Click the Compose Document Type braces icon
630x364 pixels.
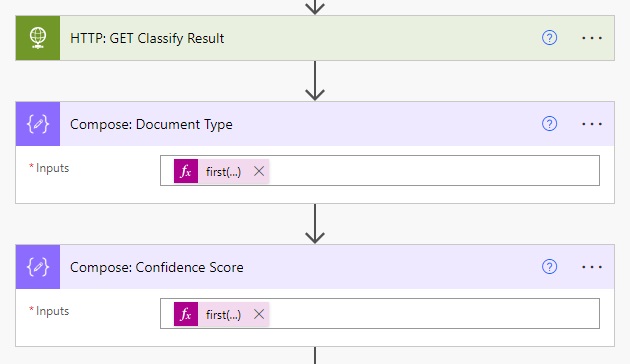pos(38,124)
